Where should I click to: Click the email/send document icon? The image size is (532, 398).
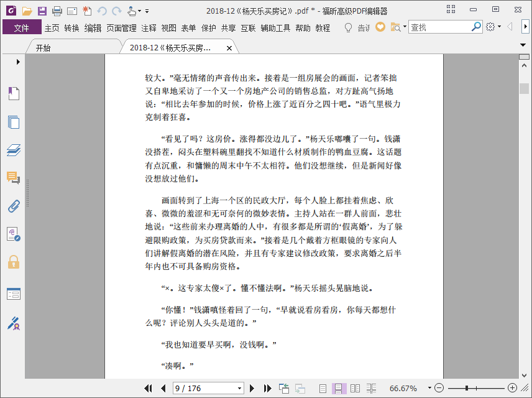(x=72, y=12)
